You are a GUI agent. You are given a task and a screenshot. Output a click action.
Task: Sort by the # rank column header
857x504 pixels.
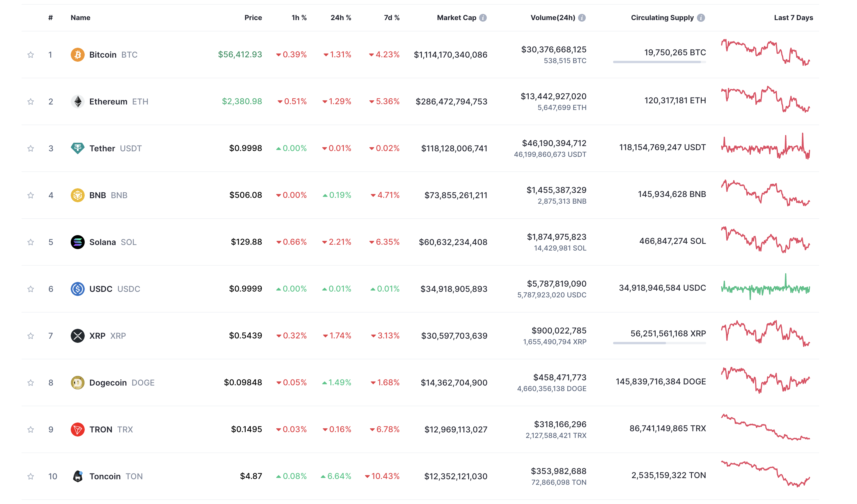[x=50, y=18]
